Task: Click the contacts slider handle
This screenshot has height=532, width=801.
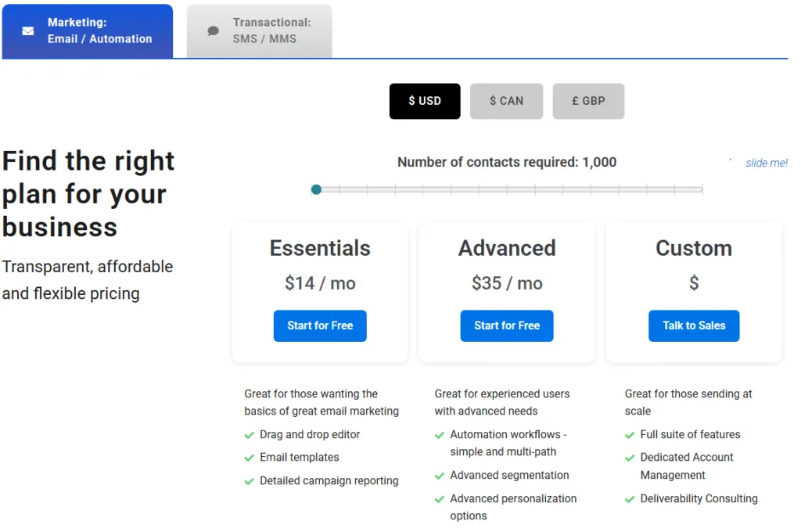Action: 316,189
